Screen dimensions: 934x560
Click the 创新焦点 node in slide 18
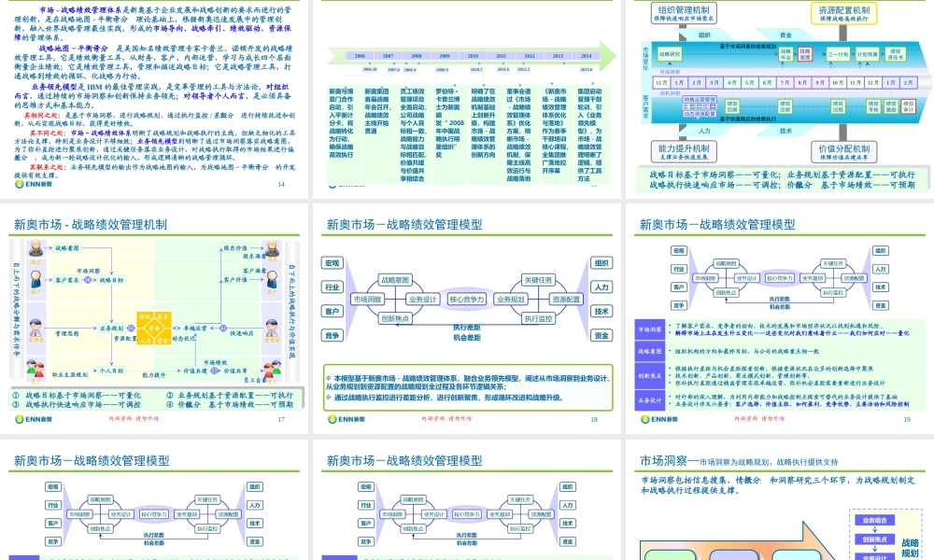tap(395, 319)
